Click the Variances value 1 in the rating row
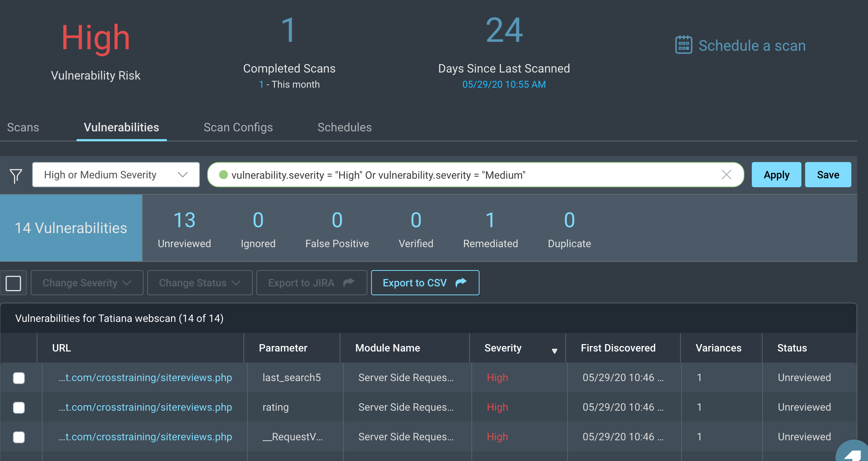The height and width of the screenshot is (461, 868). (x=699, y=407)
